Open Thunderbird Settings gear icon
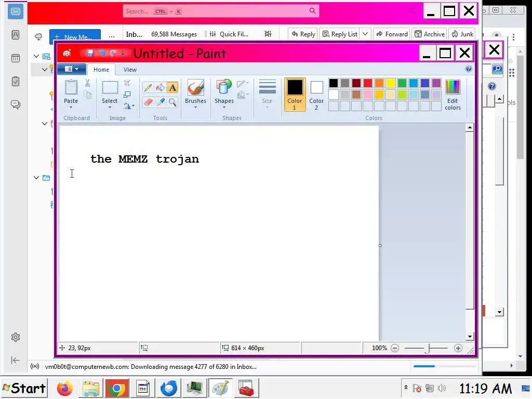Screen dimensions: 532x399 pos(16,337)
